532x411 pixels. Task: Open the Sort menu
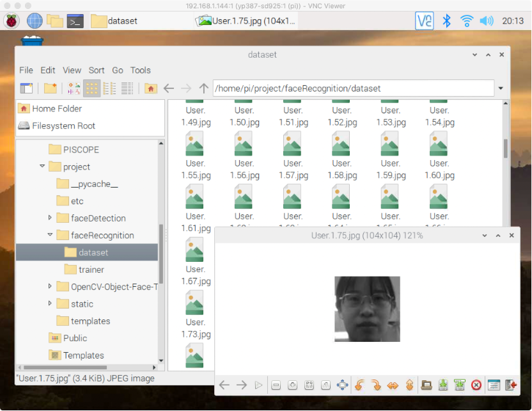pyautogui.click(x=97, y=70)
